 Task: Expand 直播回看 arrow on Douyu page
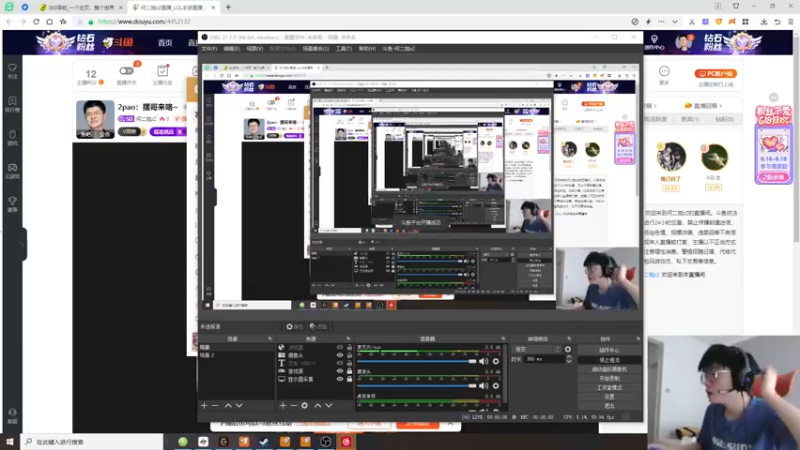[720, 106]
